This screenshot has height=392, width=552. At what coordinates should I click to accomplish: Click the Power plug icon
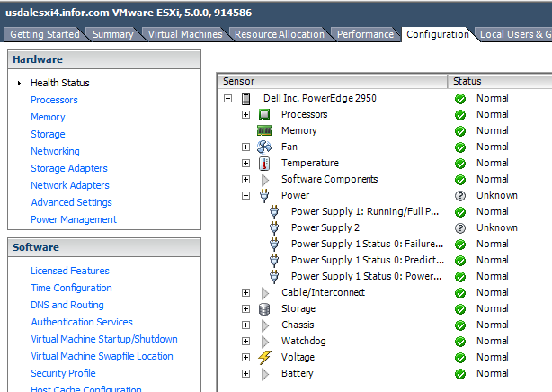pos(264,195)
